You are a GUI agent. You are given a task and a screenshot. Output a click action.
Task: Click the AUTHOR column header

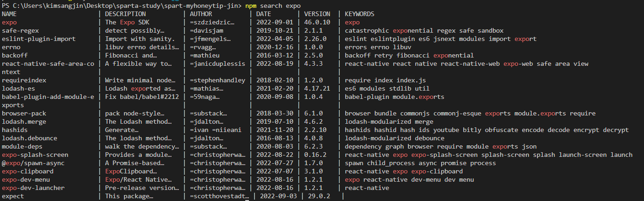(x=201, y=14)
